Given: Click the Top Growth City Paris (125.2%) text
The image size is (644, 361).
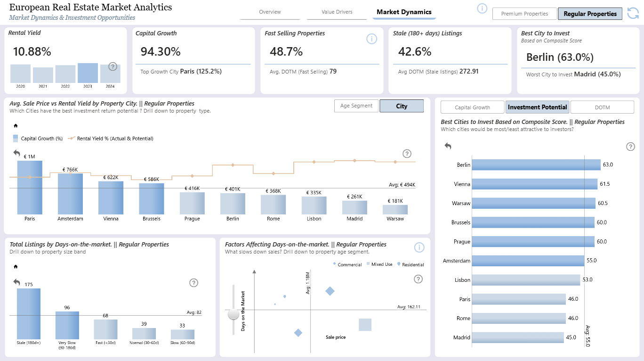Looking at the screenshot, I should [181, 72].
